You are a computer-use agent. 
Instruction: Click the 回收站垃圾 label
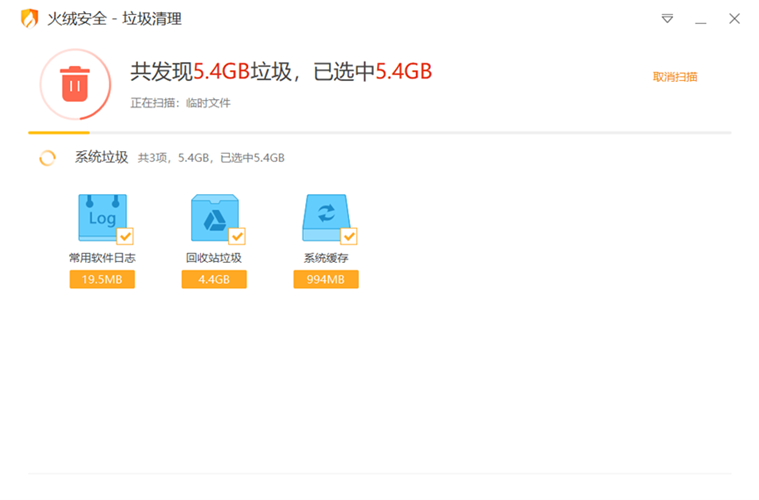[214, 258]
